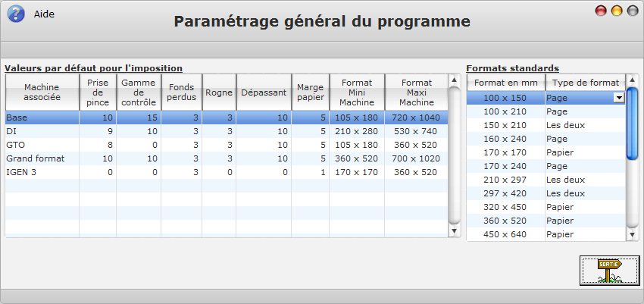This screenshot has width=644, height=304.
Task: Click the Machine associée column header
Action: (42, 92)
